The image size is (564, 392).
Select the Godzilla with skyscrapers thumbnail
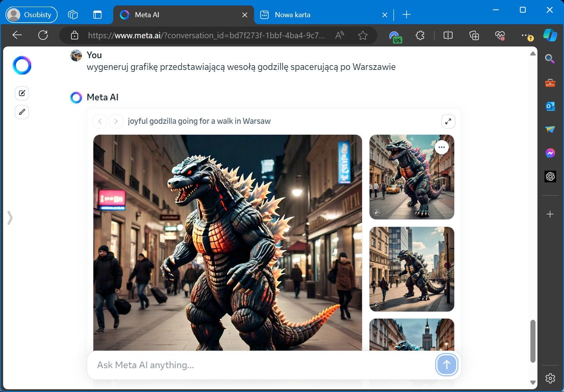(412, 269)
